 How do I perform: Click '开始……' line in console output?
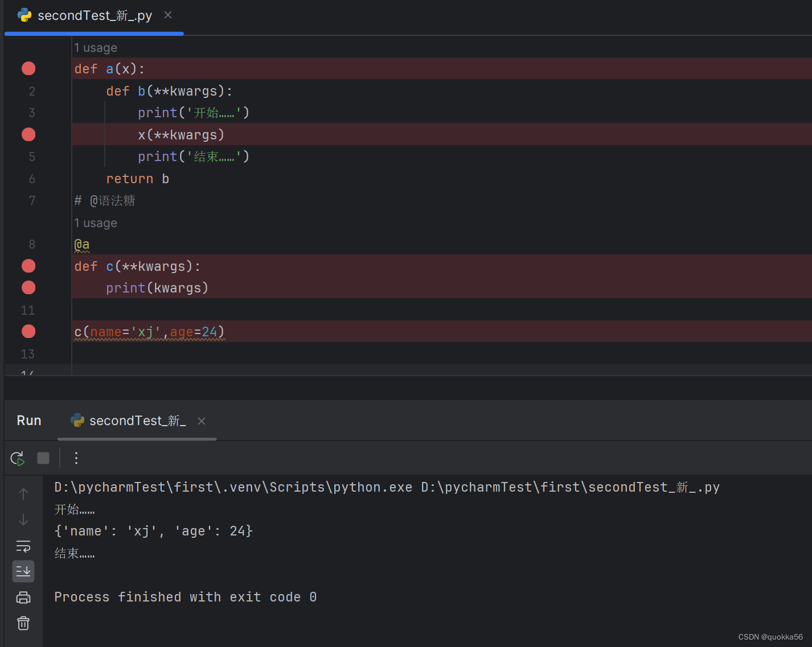tap(75, 509)
